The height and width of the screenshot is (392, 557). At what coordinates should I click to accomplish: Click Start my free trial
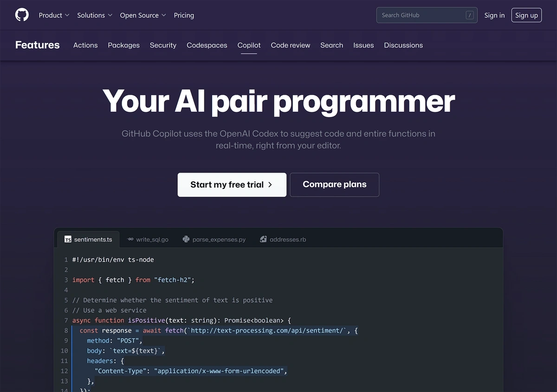[232, 185]
